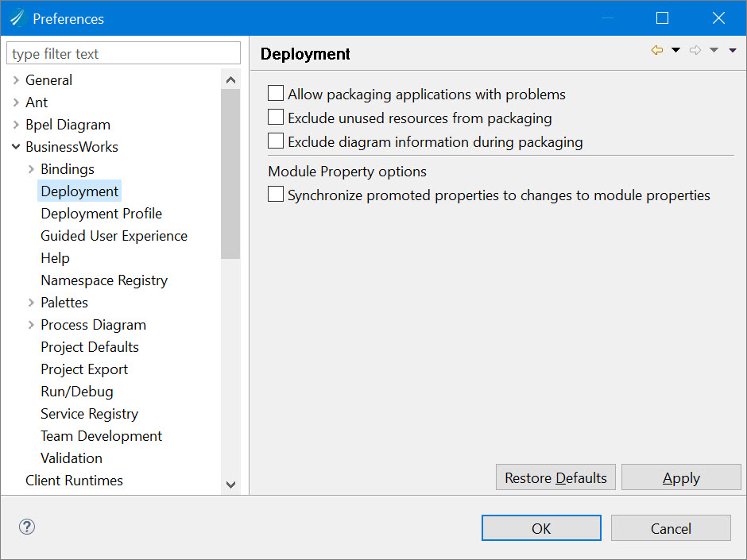
Task: Select Deployment Profile in the tree
Action: 101,214
